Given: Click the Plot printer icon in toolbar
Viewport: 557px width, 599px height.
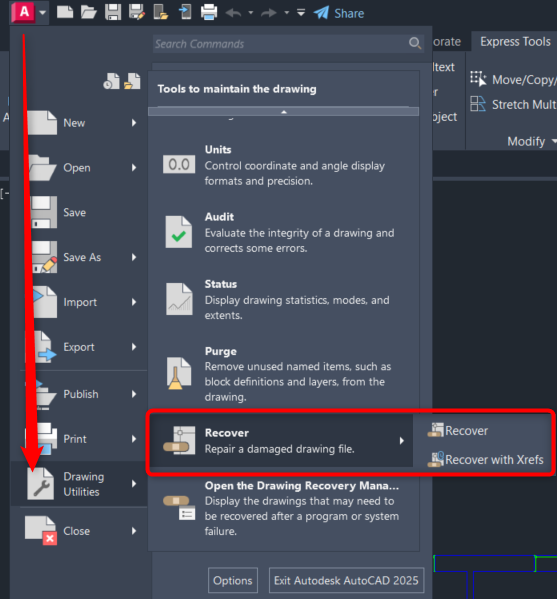Looking at the screenshot, I should tap(209, 13).
